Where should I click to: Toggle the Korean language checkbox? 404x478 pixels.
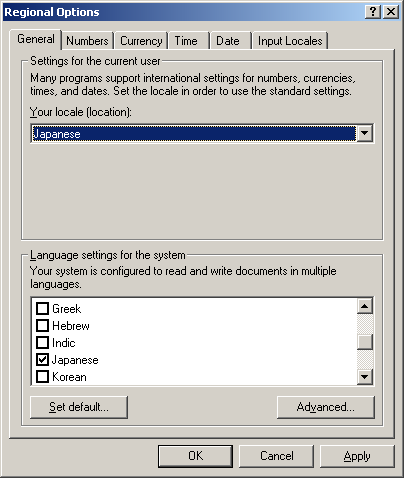coord(42,377)
